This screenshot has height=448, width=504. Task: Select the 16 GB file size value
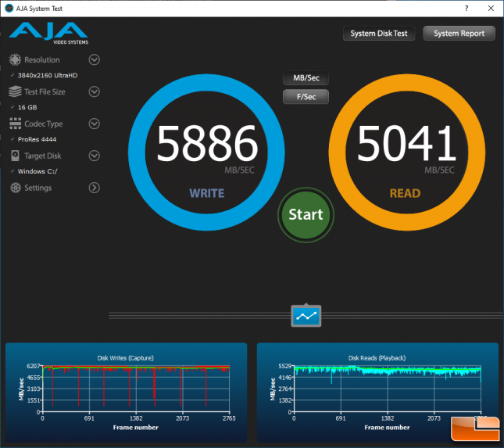(x=27, y=107)
